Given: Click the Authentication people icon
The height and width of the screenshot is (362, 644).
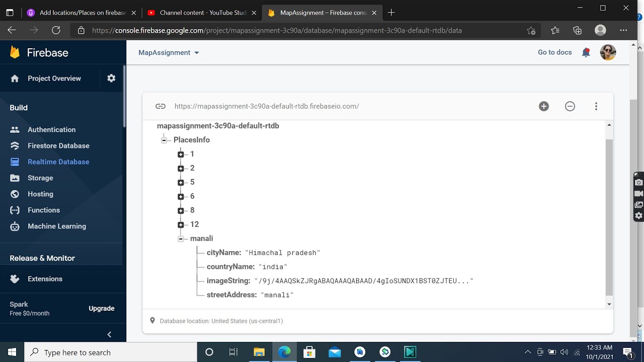Looking at the screenshot, I should coord(15,130).
